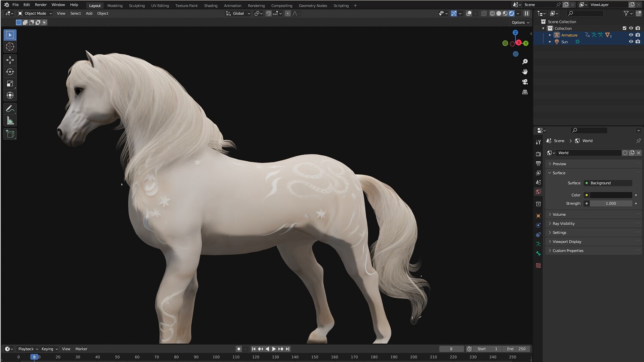The height and width of the screenshot is (362, 644).
Task: Hide the Sun light via its eye icon
Action: click(631, 42)
